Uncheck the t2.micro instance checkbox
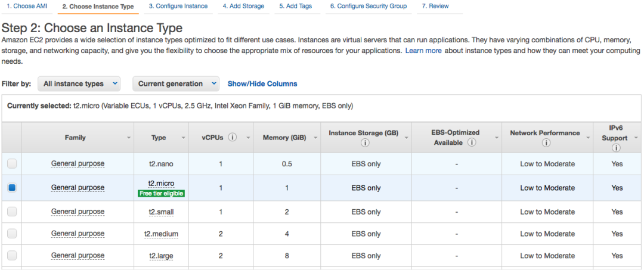 [x=12, y=188]
